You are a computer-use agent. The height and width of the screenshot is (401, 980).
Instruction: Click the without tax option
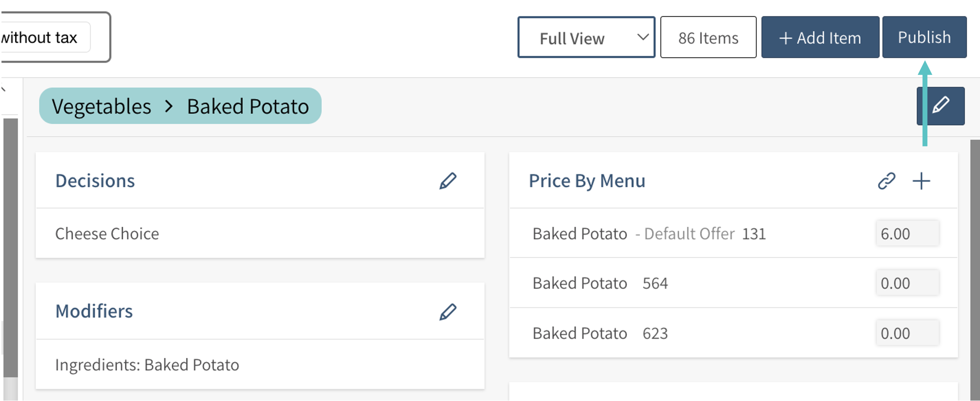click(x=39, y=37)
